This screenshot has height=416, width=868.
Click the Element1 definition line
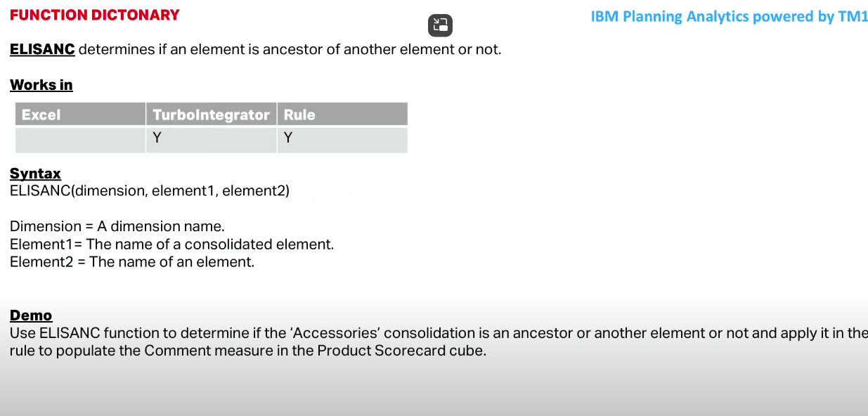[x=171, y=245]
